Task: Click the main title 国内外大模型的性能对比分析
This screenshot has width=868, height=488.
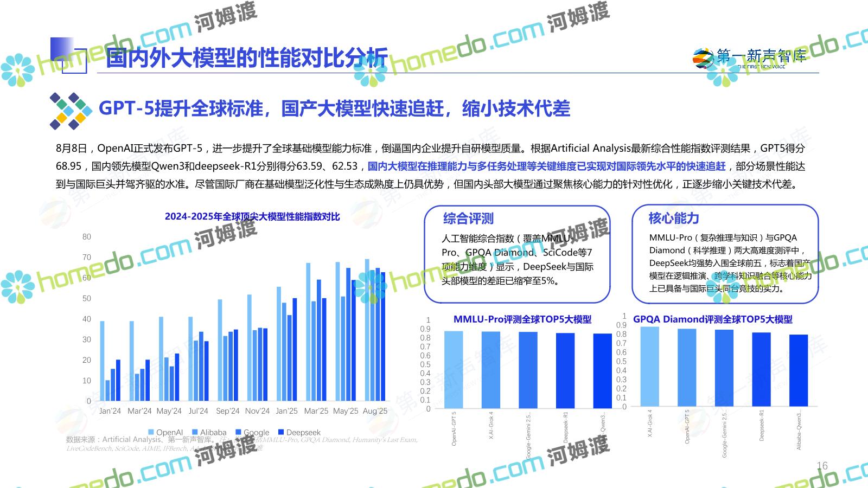Action: pos(247,58)
